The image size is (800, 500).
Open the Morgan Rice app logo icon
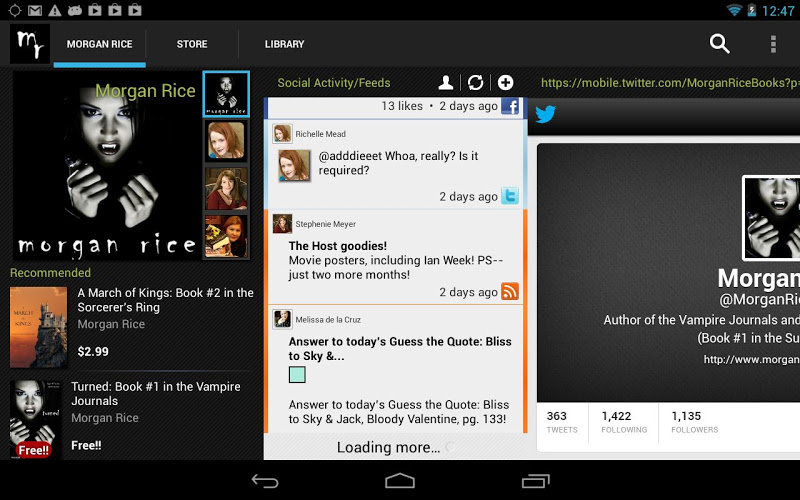click(30, 44)
